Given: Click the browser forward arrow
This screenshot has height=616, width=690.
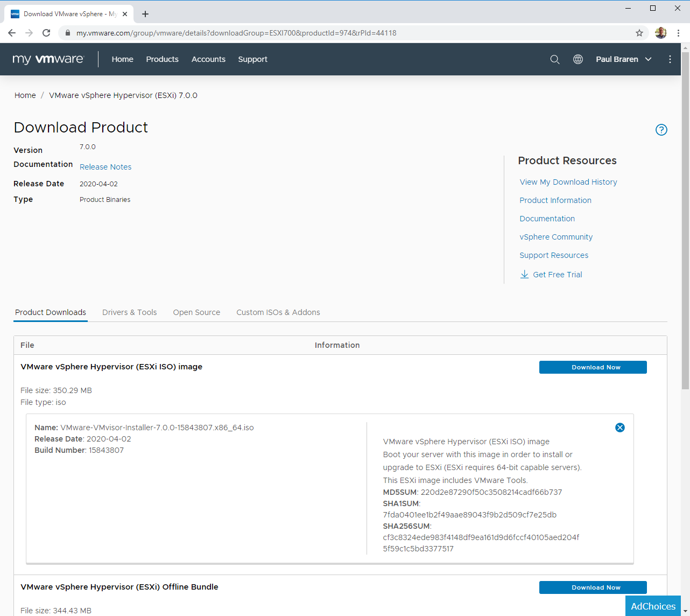Looking at the screenshot, I should pyautogui.click(x=29, y=33).
